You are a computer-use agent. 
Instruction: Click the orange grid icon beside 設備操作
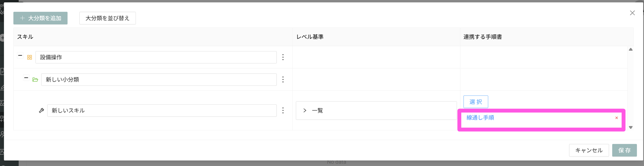point(30,57)
